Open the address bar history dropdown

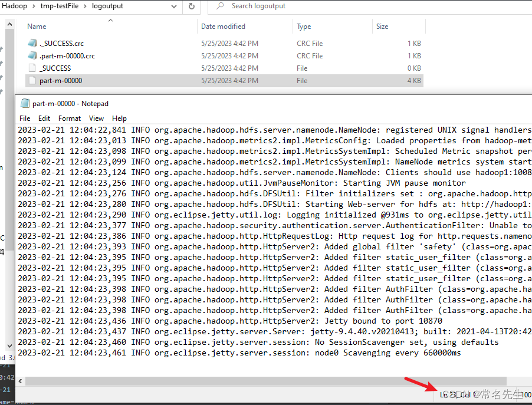click(x=174, y=6)
